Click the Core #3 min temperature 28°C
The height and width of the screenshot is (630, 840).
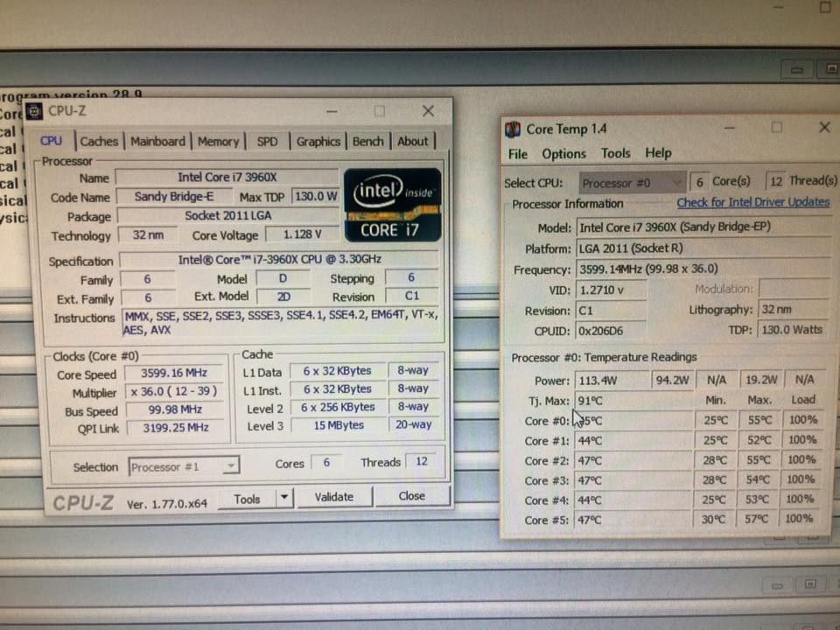point(715,479)
